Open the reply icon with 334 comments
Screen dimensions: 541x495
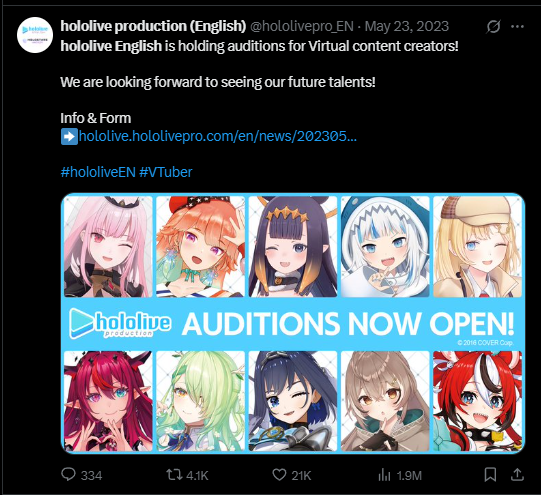coord(68,474)
